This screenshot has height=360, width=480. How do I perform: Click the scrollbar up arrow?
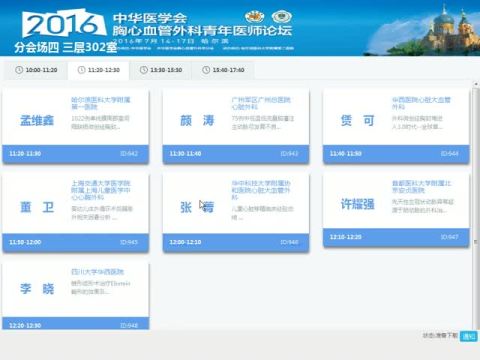click(x=476, y=84)
